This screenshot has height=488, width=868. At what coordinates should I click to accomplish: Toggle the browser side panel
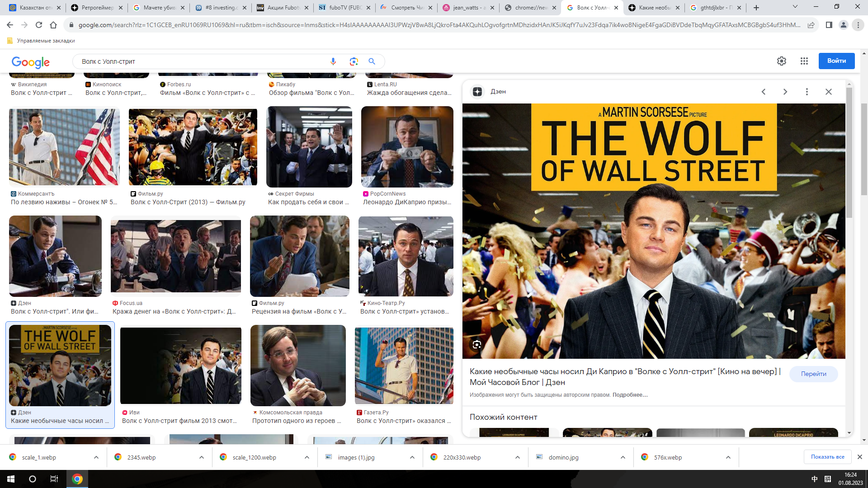click(829, 25)
